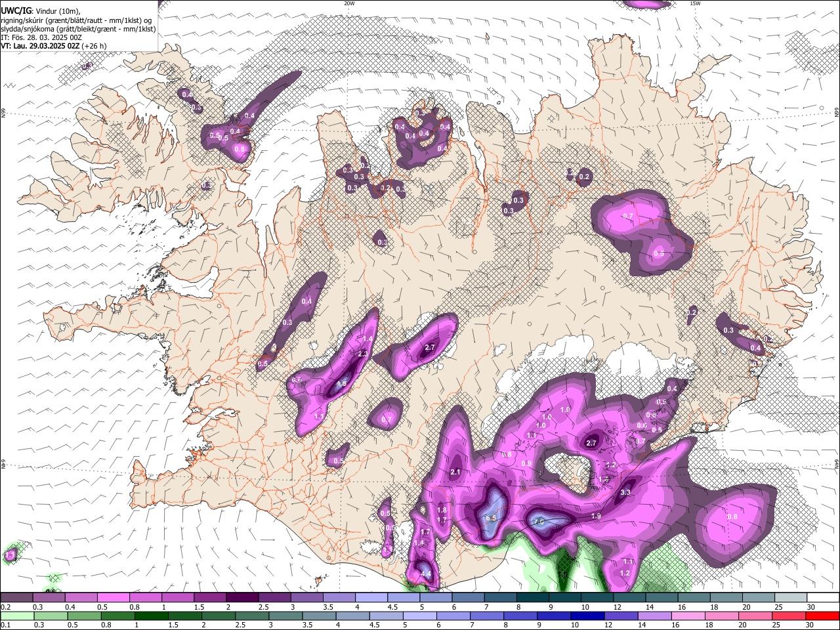Click the IT: Fös. 28.03.2025 00Z initial time line
The image size is (840, 630).
[x=41, y=37]
